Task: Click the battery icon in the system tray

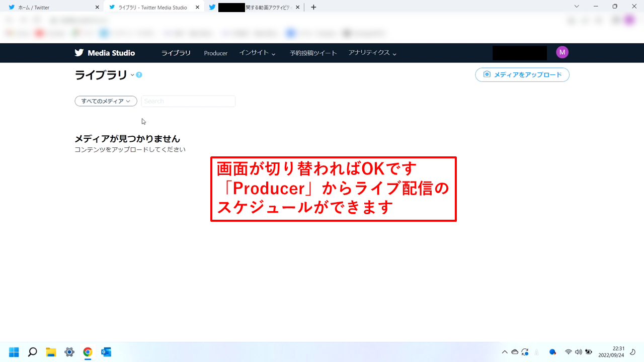Action: pyautogui.click(x=588, y=352)
